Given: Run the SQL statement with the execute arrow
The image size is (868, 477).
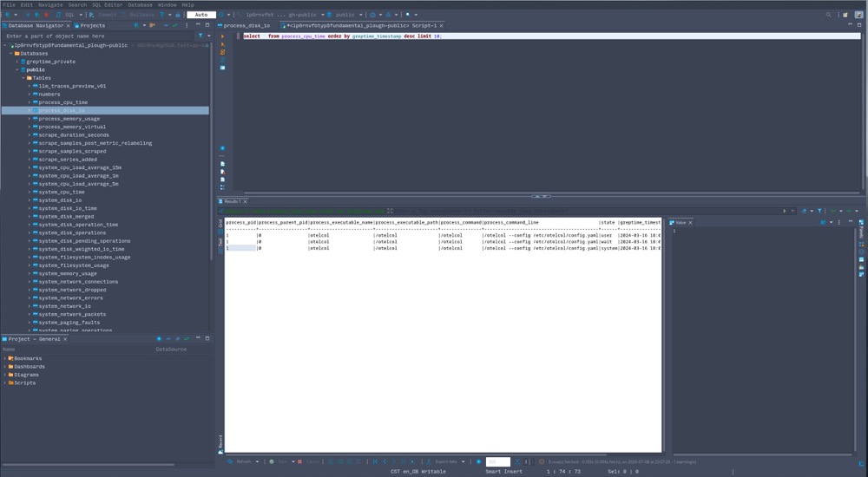Looking at the screenshot, I should [x=223, y=36].
